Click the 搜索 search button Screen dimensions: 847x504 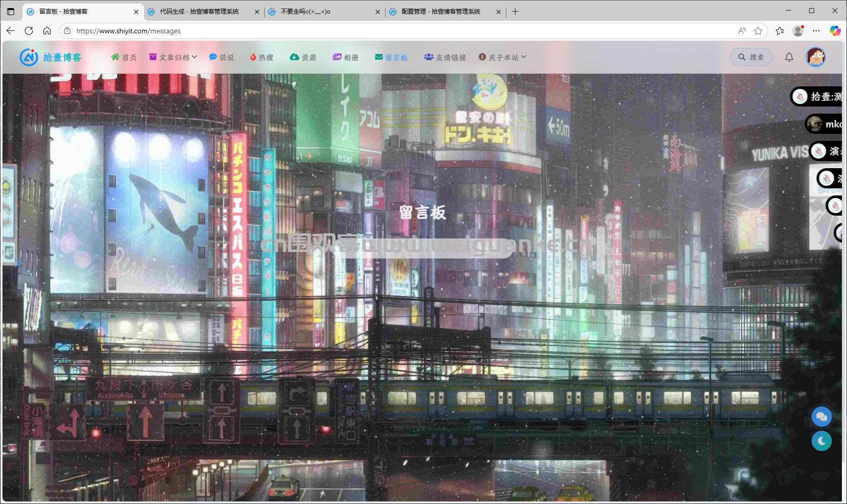click(x=751, y=57)
